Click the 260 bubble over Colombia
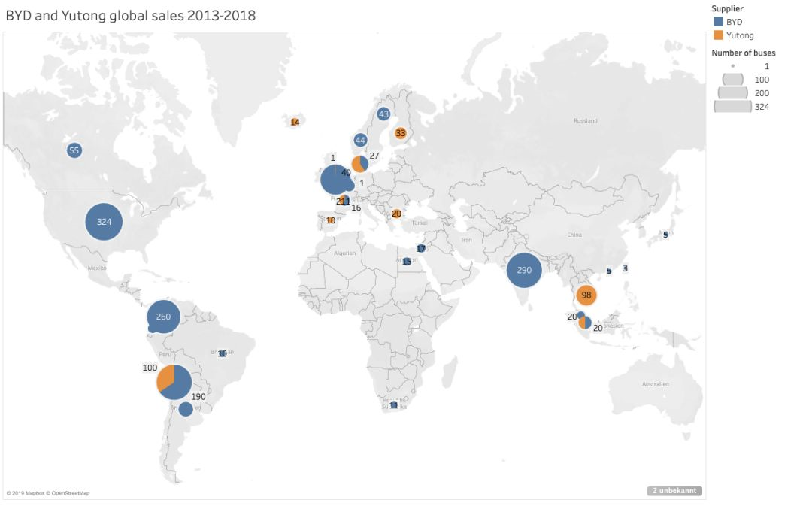Screen dimensions: 812x506 click(164, 317)
